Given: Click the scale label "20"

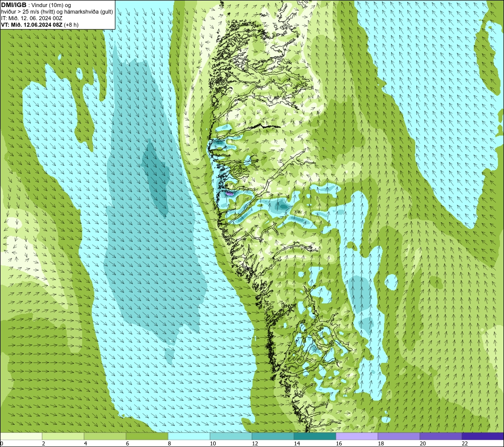Looking at the screenshot, I should [423, 443].
